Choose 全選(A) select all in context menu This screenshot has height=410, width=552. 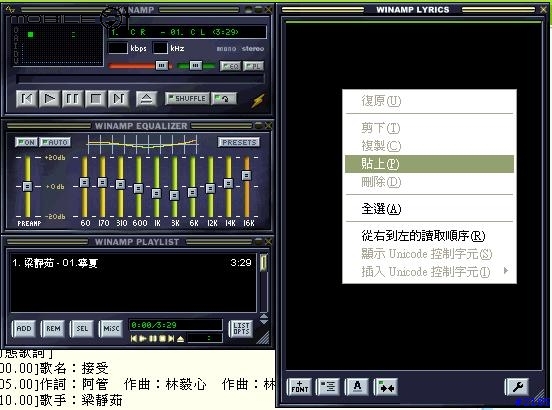pyautogui.click(x=429, y=209)
